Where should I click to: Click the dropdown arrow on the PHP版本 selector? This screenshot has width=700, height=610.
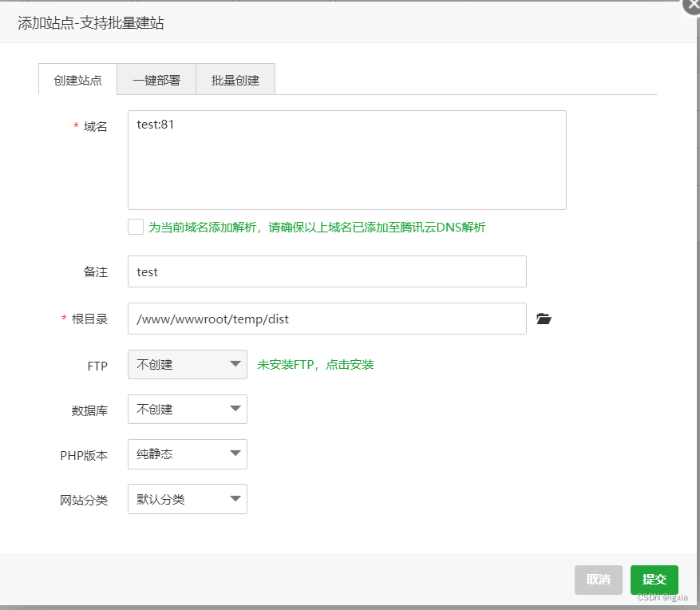coord(235,454)
